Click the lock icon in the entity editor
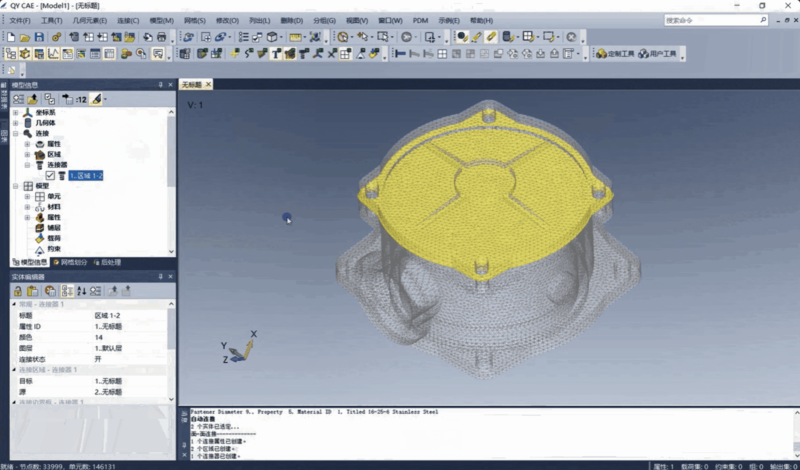 click(17, 290)
